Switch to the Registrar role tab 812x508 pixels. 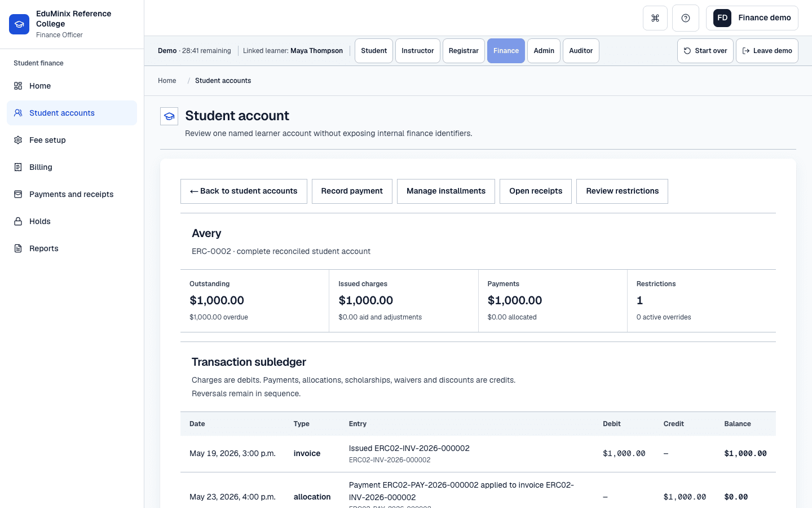click(464, 51)
